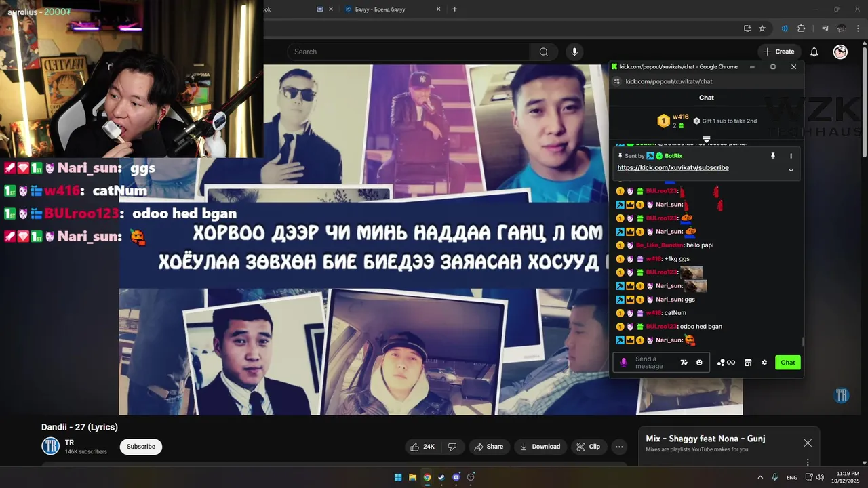The width and height of the screenshot is (868, 488).
Task: Click Mix - Shaggy feat Nona - Gunj title
Action: [705, 439]
